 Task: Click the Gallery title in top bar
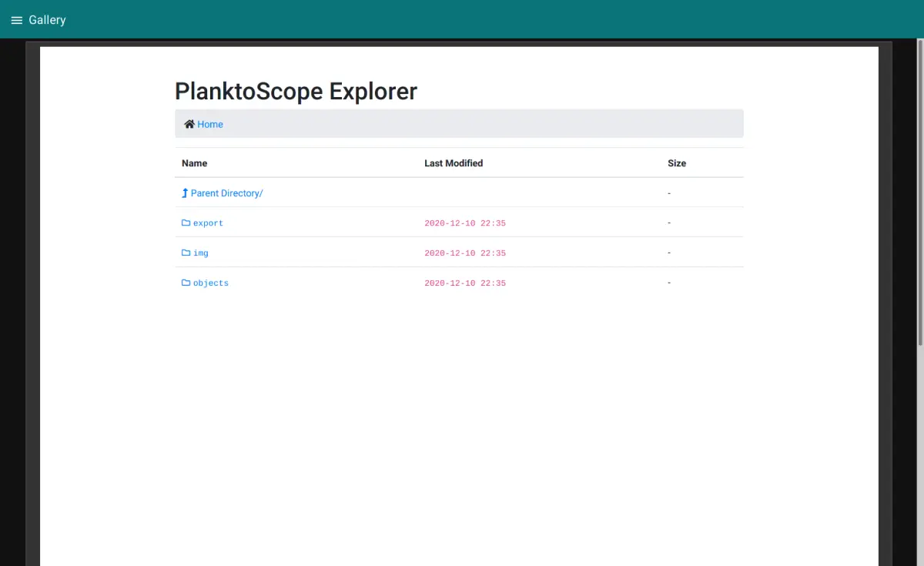tap(47, 20)
